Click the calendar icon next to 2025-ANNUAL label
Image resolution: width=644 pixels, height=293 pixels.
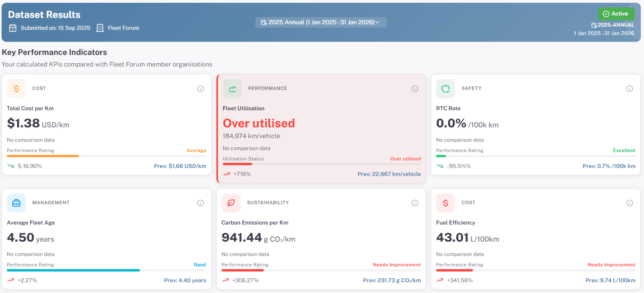tap(594, 25)
